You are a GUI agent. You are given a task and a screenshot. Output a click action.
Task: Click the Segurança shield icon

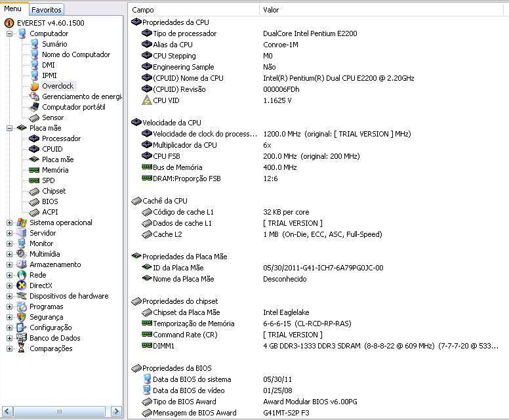click(x=22, y=317)
